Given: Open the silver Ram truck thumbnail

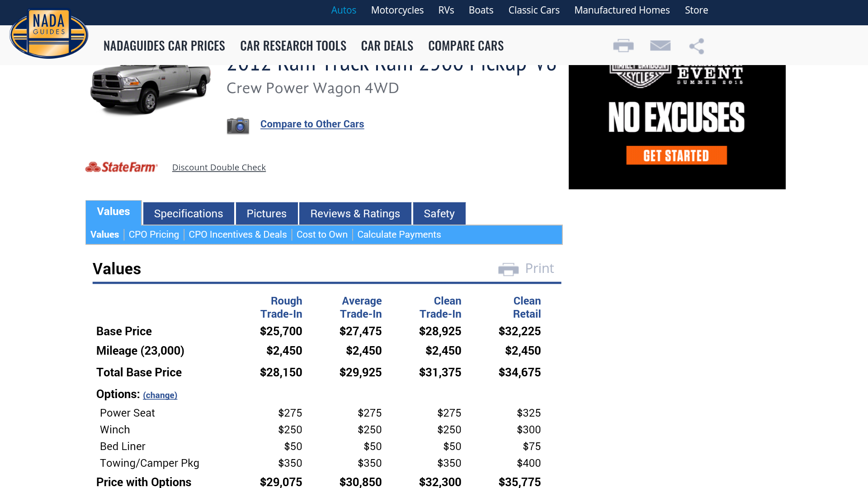Looking at the screenshot, I should (151, 88).
